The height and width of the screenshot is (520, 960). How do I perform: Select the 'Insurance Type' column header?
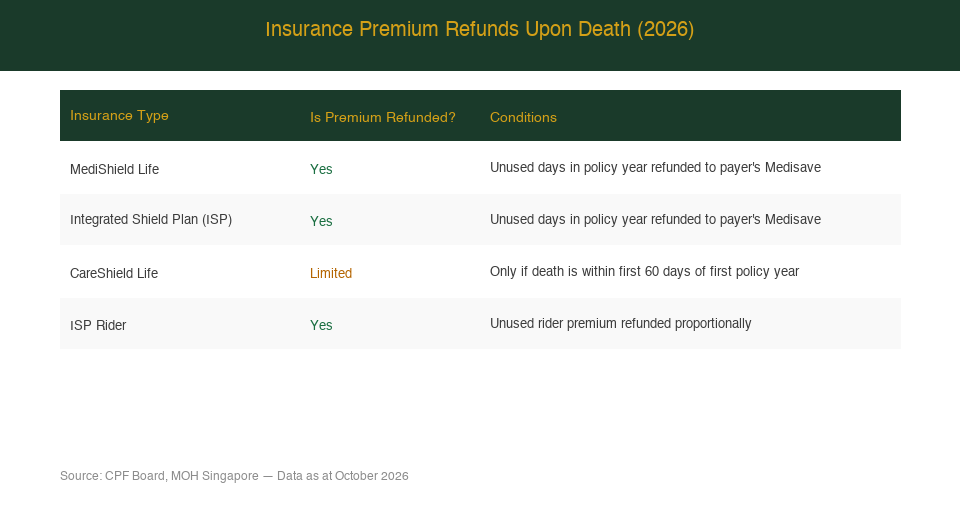tap(119, 115)
